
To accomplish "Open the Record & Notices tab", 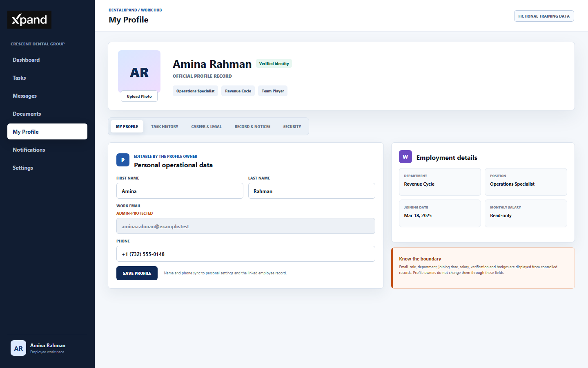I will coord(252,126).
